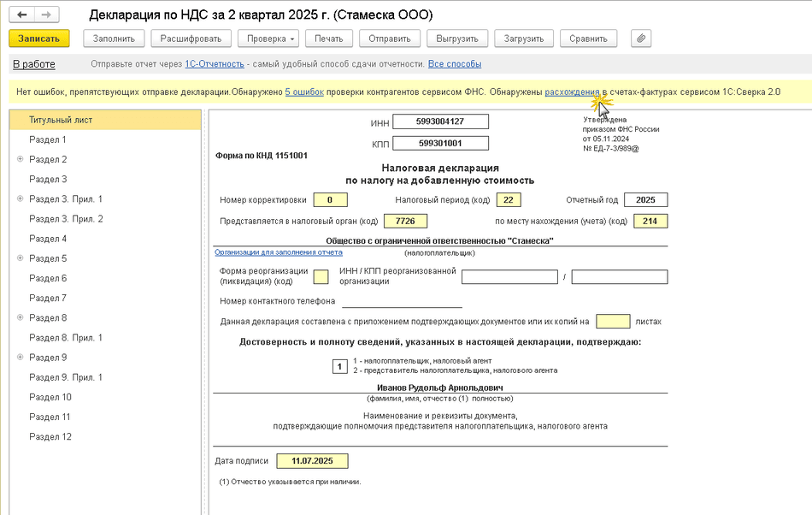The image size is (812, 515).
Task: Open attachments via paperclip icon
Action: [641, 38]
